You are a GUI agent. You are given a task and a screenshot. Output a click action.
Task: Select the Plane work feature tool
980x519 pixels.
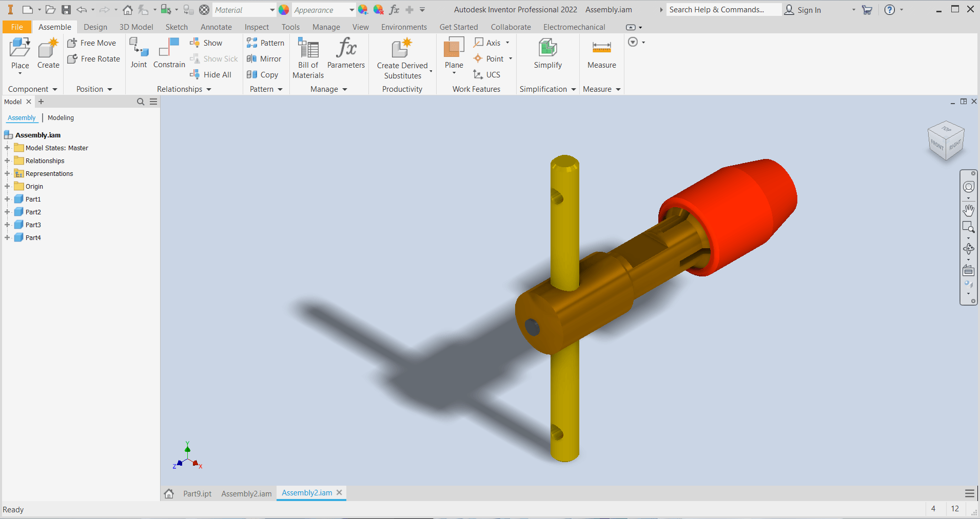coord(454,53)
